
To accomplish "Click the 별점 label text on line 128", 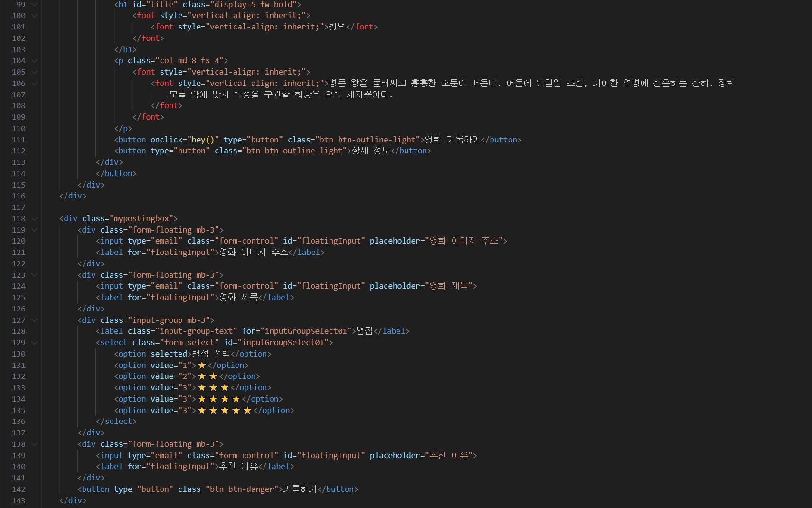I will coord(365,331).
